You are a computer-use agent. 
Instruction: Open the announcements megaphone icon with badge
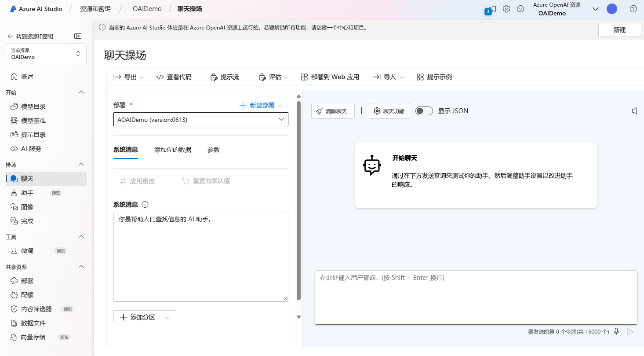[x=491, y=10]
